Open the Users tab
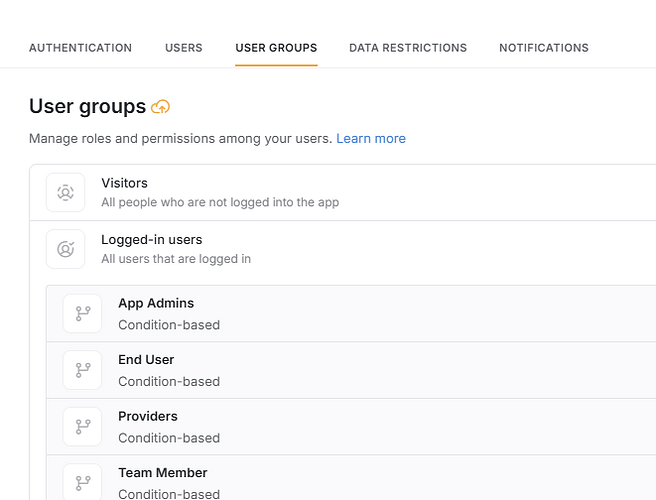656x500 pixels. click(x=184, y=48)
